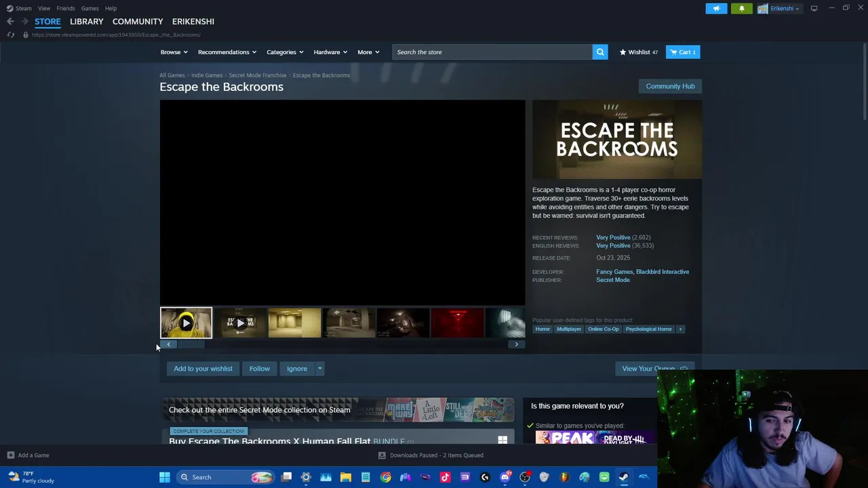Open the View menu

pyautogui.click(x=44, y=8)
